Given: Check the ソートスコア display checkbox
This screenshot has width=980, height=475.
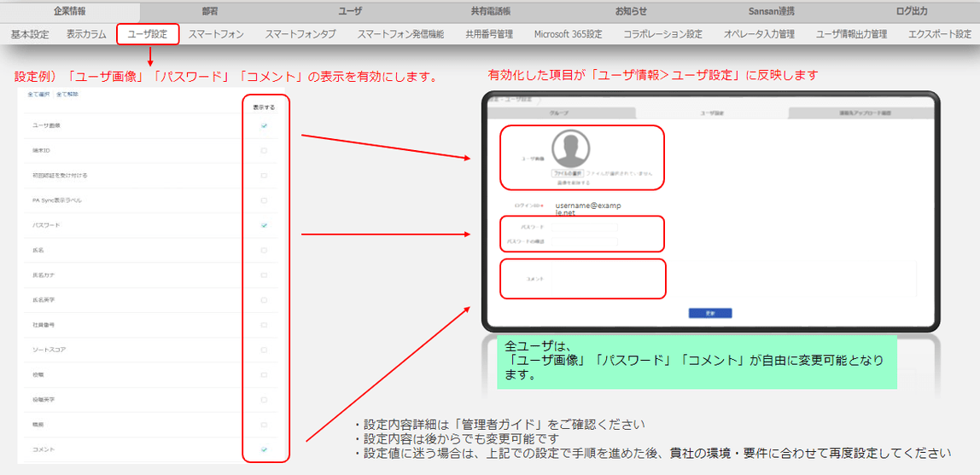Looking at the screenshot, I should pos(264,350).
